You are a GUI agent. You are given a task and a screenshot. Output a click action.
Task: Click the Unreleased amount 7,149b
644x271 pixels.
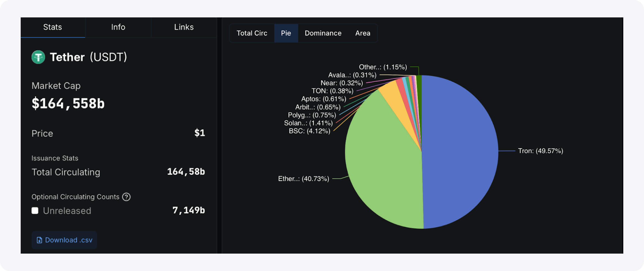click(189, 211)
